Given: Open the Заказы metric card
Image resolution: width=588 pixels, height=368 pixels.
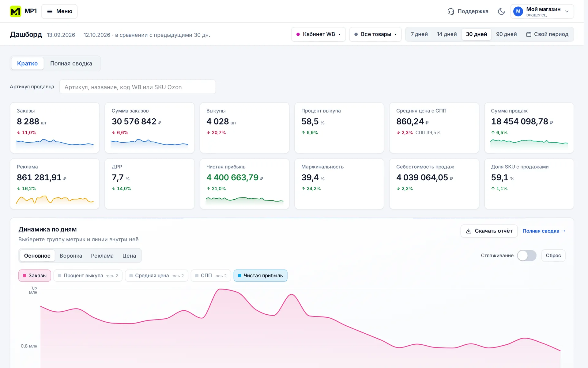Looking at the screenshot, I should click(55, 128).
